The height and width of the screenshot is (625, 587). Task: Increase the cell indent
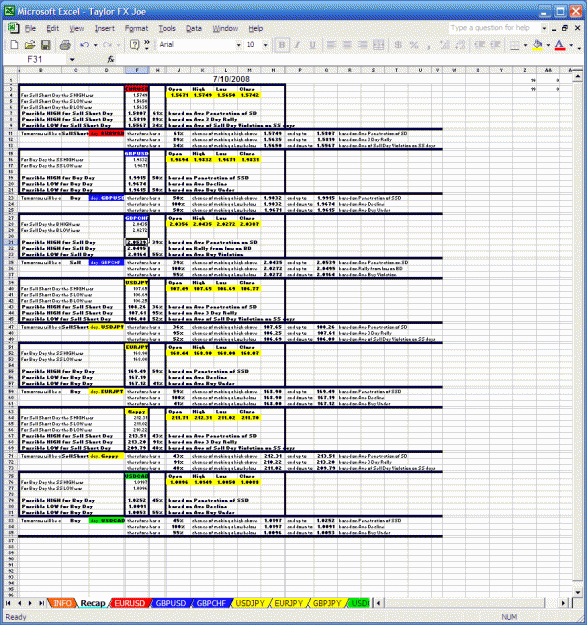coord(495,45)
